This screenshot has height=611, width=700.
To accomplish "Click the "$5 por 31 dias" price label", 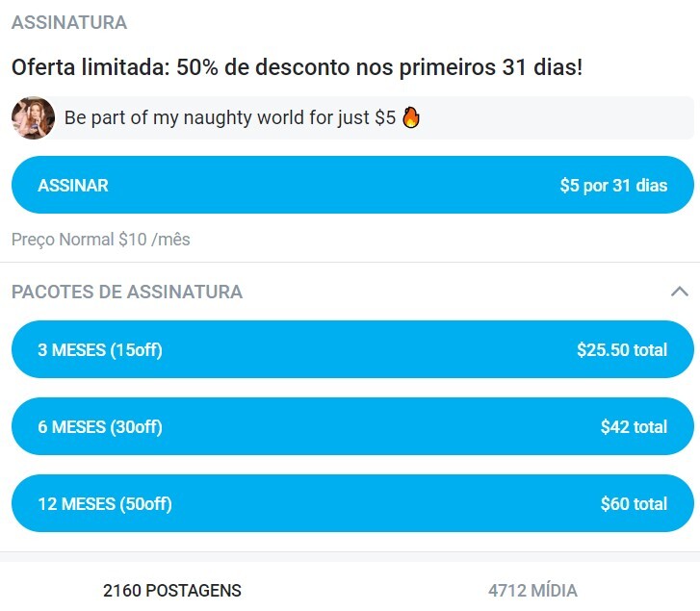I will click(x=612, y=186).
